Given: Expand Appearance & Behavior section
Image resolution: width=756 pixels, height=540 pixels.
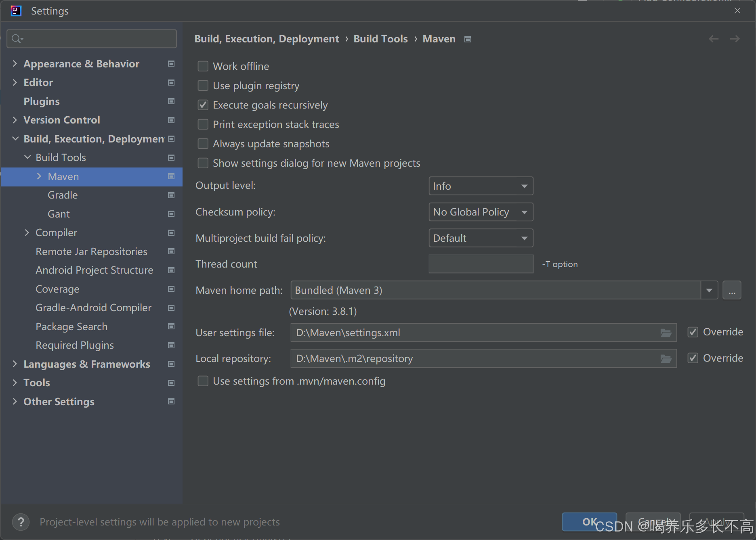Looking at the screenshot, I should (x=15, y=64).
